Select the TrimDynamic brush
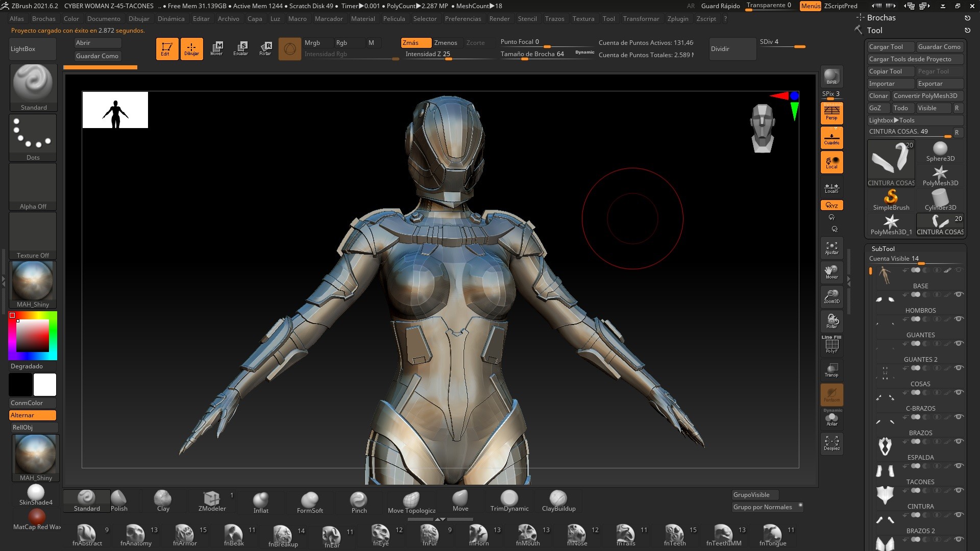This screenshot has width=980, height=551. tap(509, 500)
